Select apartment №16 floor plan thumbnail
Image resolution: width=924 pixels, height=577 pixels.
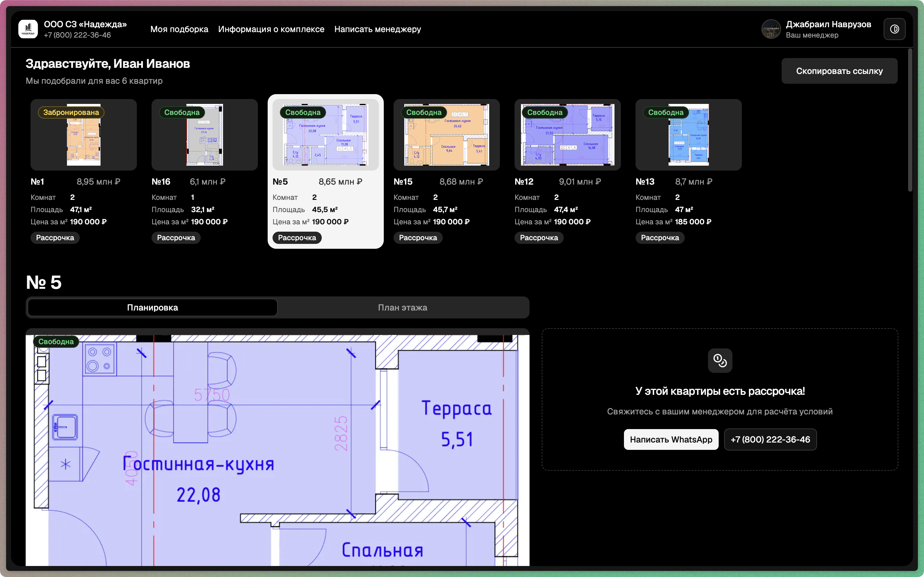click(x=204, y=135)
